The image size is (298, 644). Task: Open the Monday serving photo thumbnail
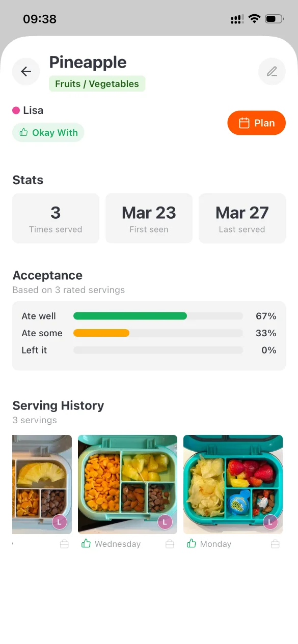(x=232, y=484)
